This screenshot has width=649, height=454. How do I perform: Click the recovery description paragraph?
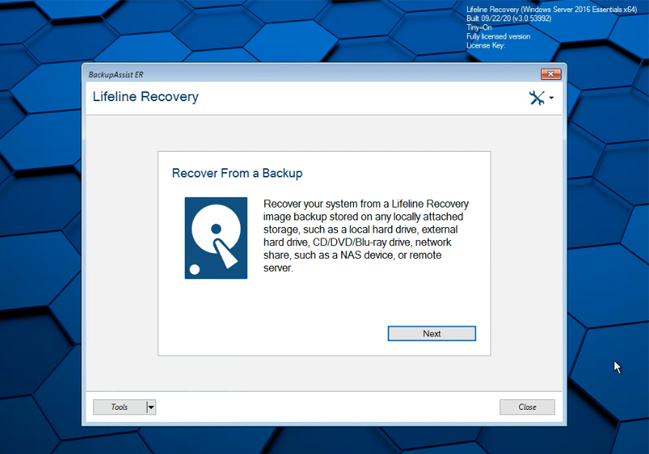(x=366, y=236)
